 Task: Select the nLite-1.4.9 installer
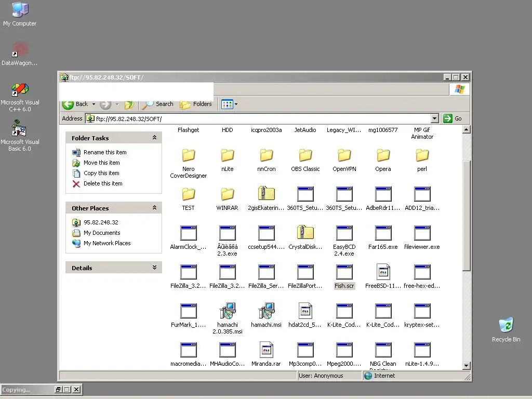tap(422, 355)
